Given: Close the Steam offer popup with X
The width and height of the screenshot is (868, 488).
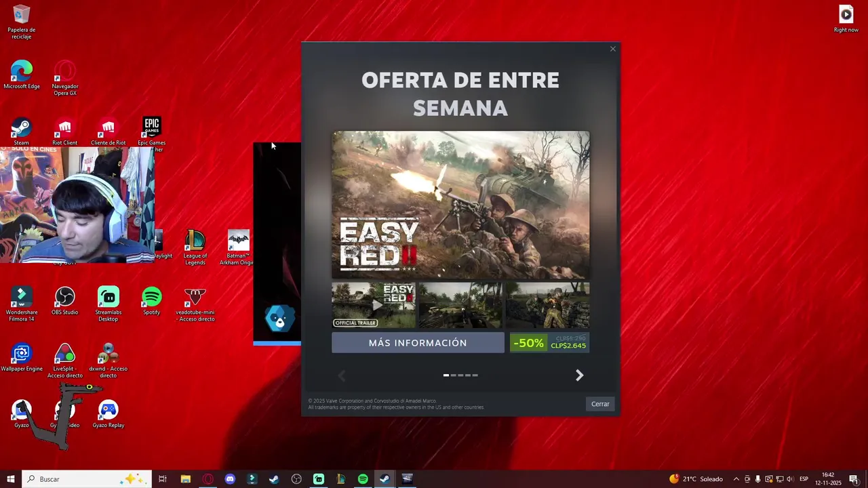Looking at the screenshot, I should (613, 49).
